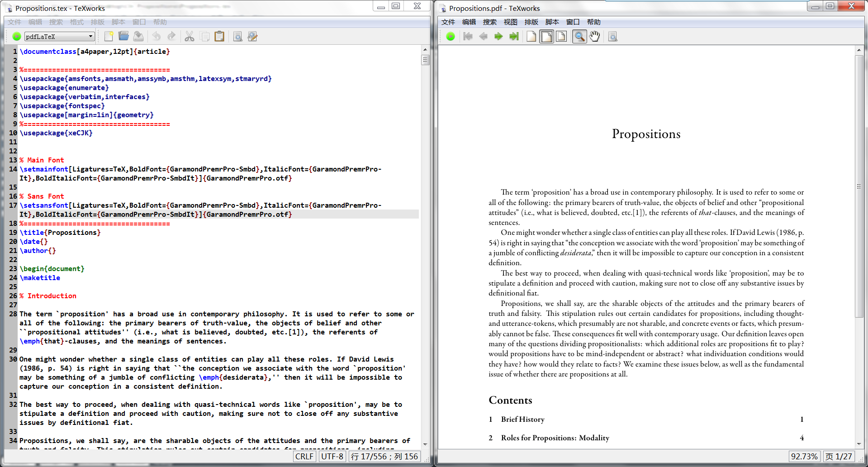
Task: Toggle the Hand scroll tool in PDF viewer
Action: pyautogui.click(x=594, y=36)
